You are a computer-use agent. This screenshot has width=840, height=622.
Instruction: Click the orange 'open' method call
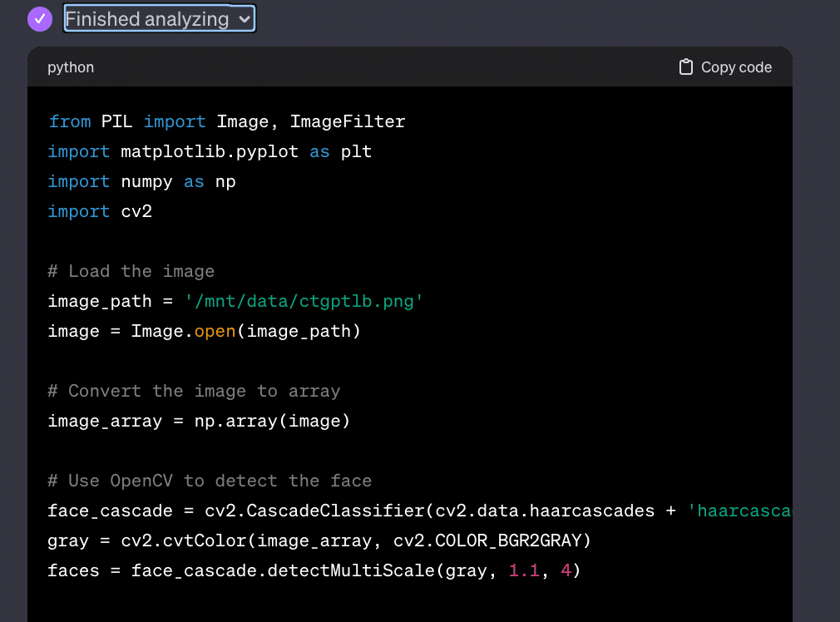coord(215,331)
